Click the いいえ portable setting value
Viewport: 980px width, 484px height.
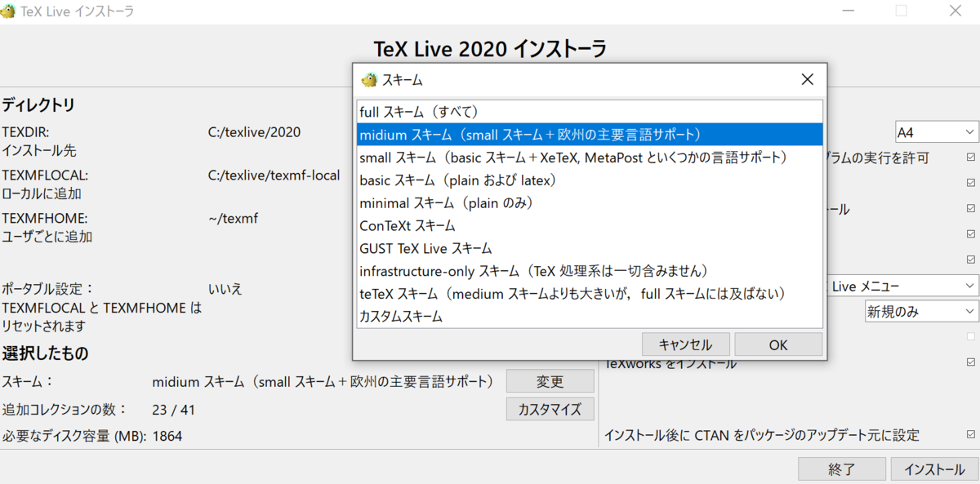pyautogui.click(x=225, y=289)
